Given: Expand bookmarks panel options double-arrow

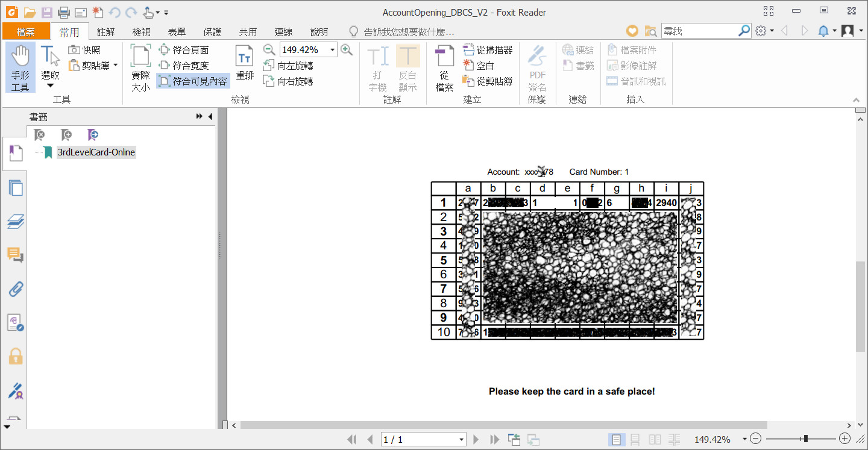Looking at the screenshot, I should click(200, 117).
